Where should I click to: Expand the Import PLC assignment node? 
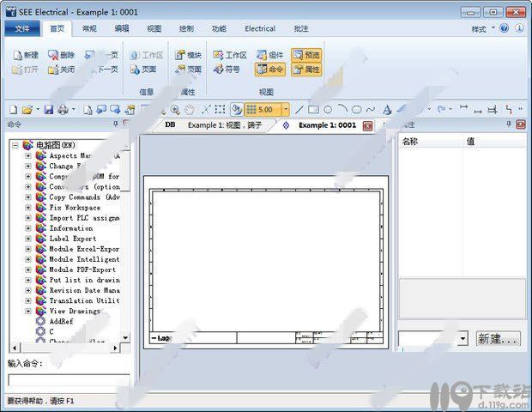pos(28,218)
